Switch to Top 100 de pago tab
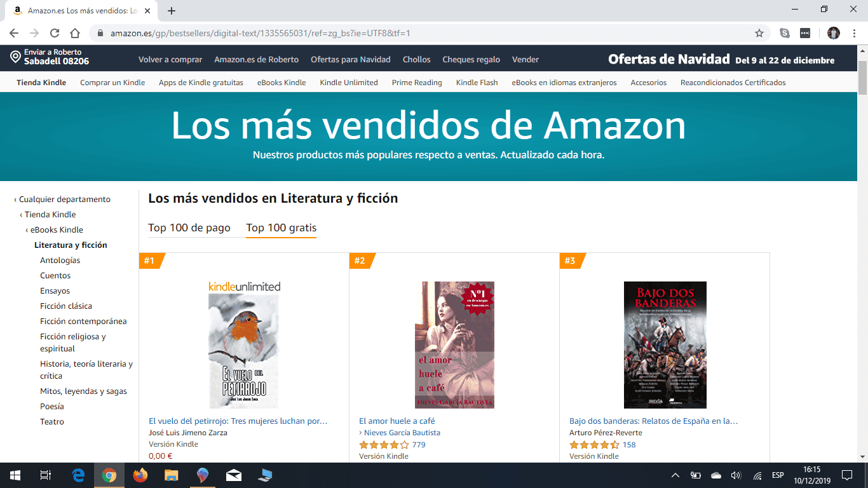Screen dimensions: 868x488 point(189,227)
